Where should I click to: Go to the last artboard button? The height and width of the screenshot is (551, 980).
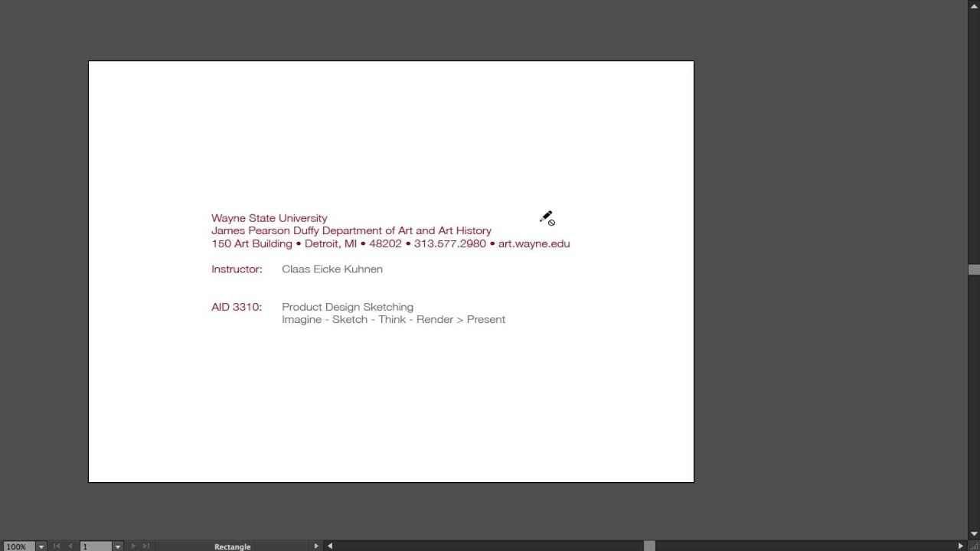click(146, 546)
